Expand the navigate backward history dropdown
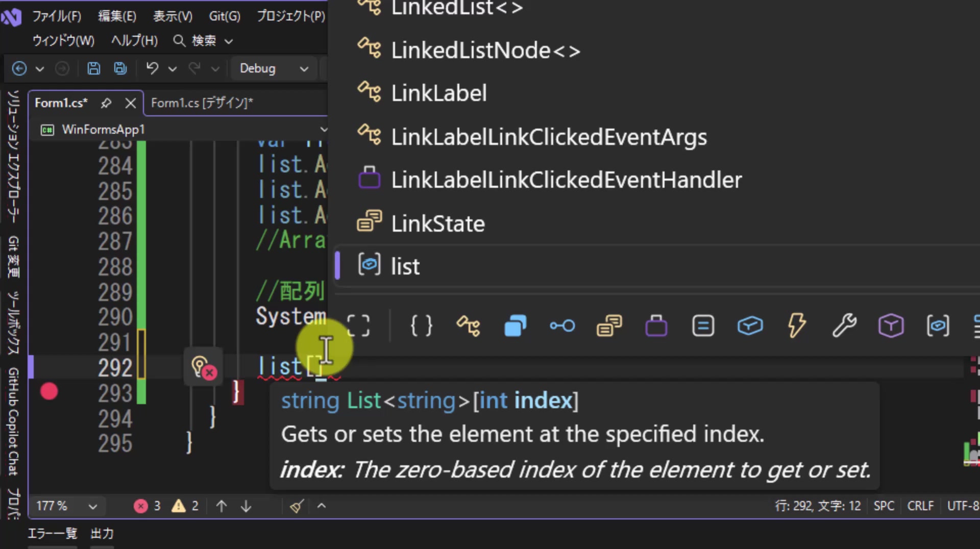The height and width of the screenshot is (549, 980). click(40, 69)
